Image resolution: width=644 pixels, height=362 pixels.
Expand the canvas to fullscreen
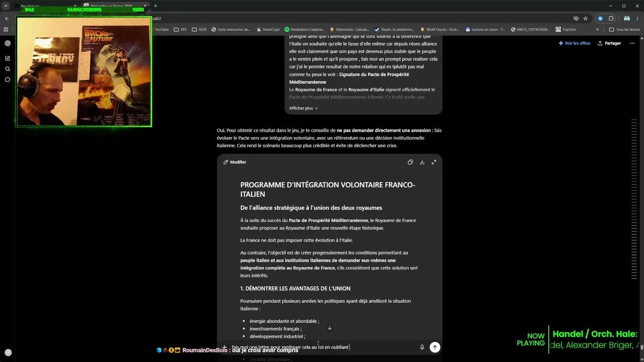click(x=434, y=162)
